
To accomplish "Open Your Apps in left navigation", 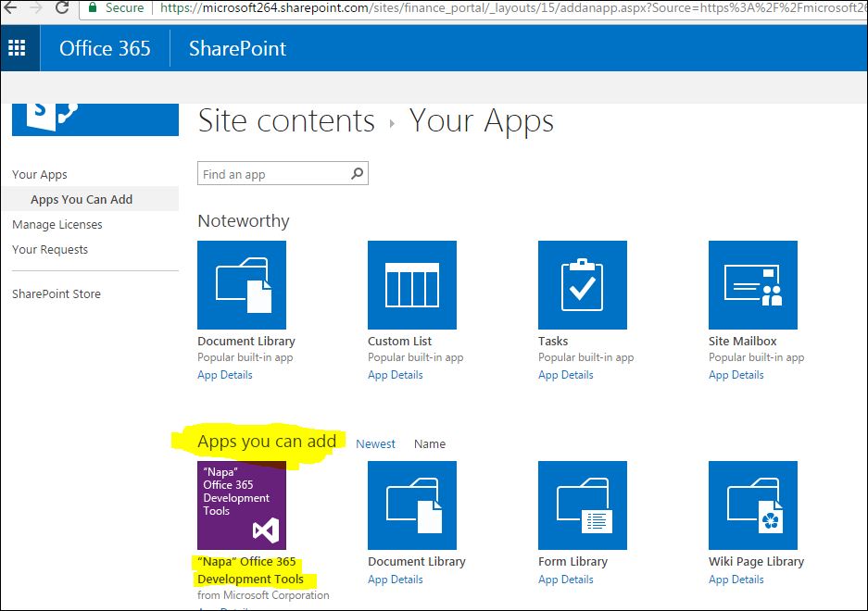I will (40, 174).
